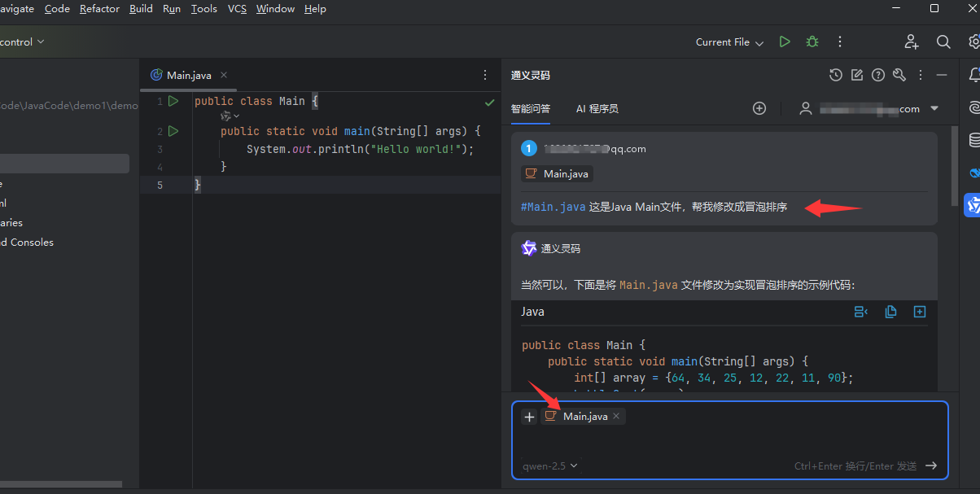
Task: Place cursor on the System.out.println line
Action: [x=360, y=149]
